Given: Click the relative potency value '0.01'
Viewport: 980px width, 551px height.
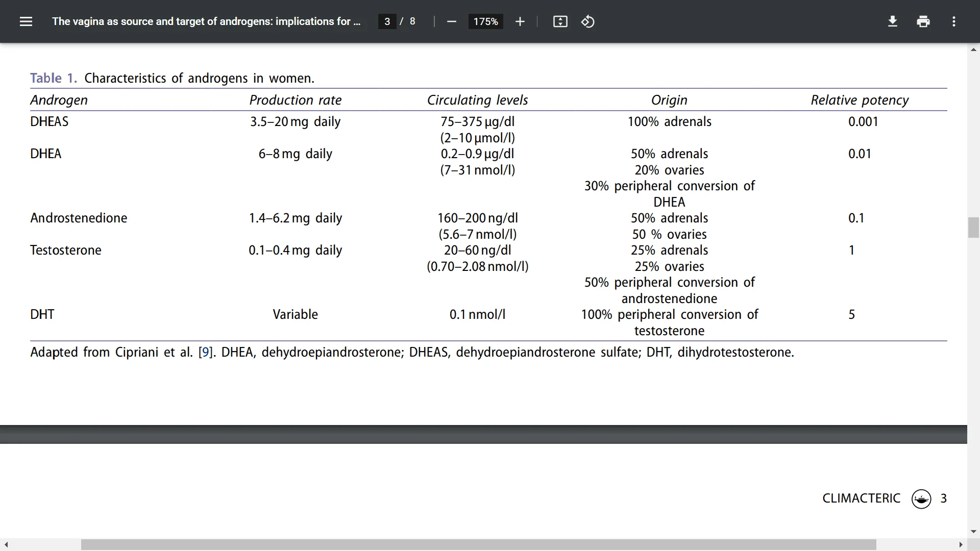Looking at the screenshot, I should click(860, 154).
